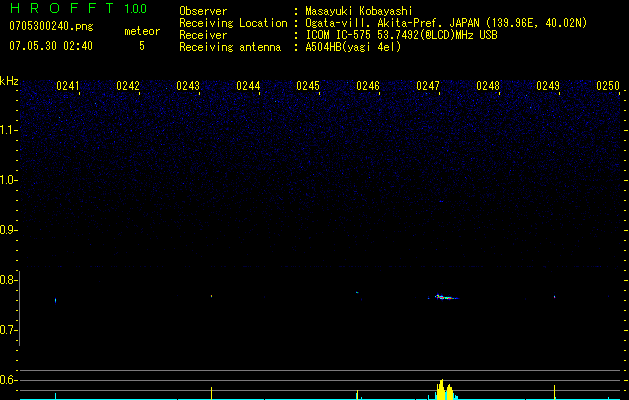Click the large yellow power peak below 0247
Image resolution: width=629 pixels, height=400 pixels.
[444, 390]
